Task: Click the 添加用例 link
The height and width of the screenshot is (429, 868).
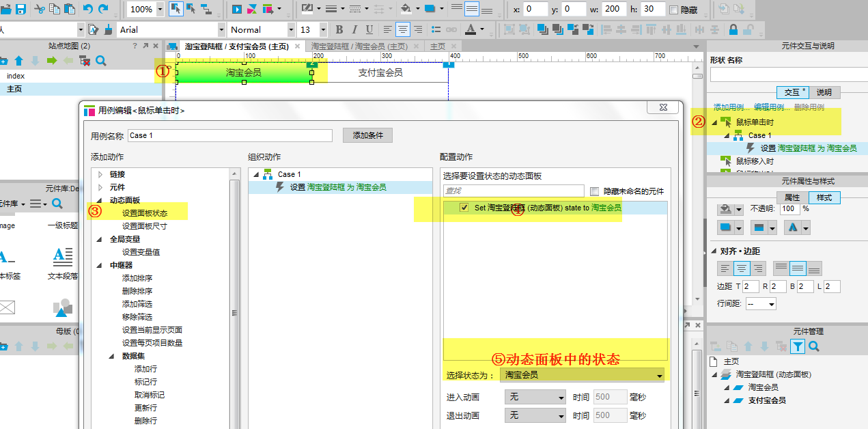Action: 731,107
